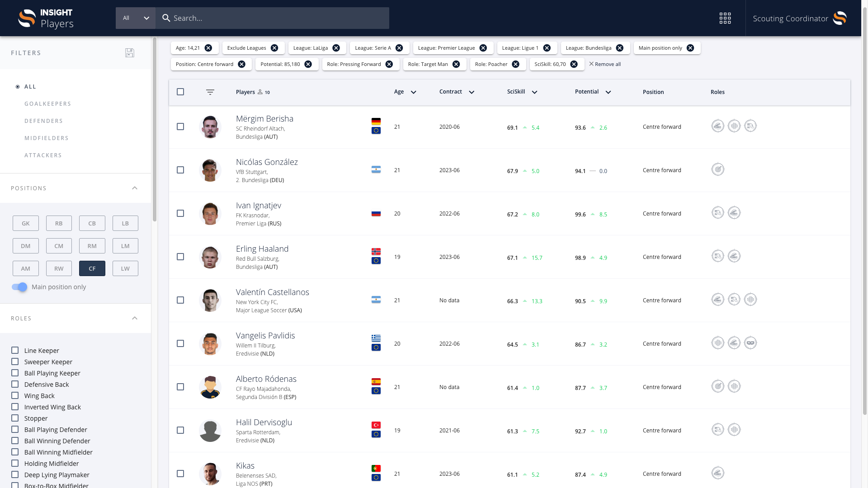The width and height of the screenshot is (868, 488).
Task: Click the Scouting Coordinator profile logo
Action: [x=840, y=18]
